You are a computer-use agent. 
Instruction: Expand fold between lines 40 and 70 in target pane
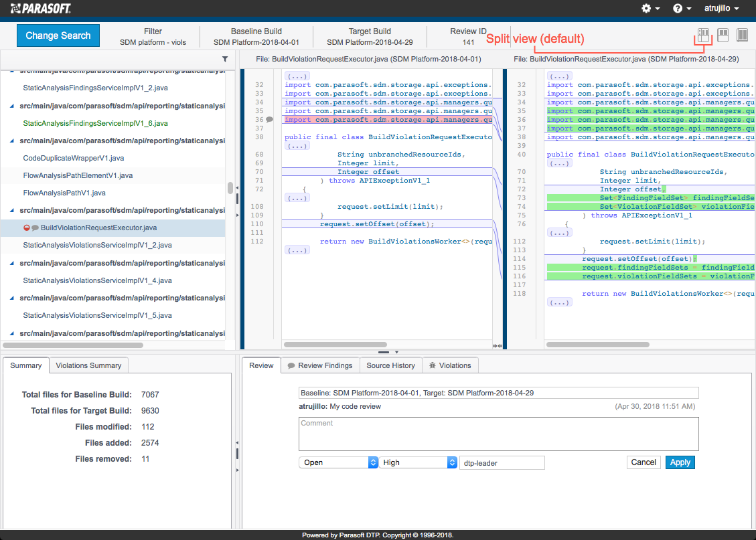click(559, 163)
